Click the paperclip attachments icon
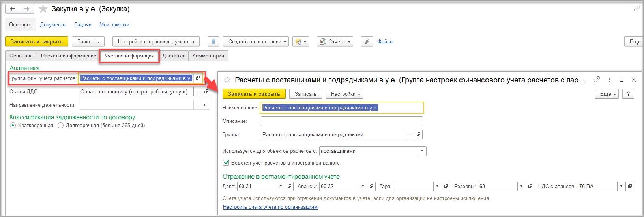The width and height of the screenshot is (644, 217). (x=367, y=41)
